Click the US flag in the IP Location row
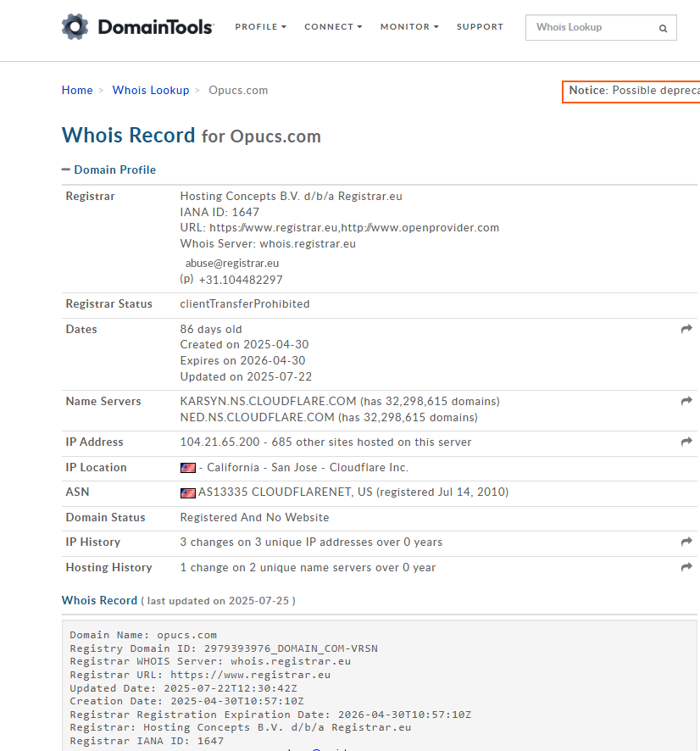The width and height of the screenshot is (700, 751). point(187,468)
